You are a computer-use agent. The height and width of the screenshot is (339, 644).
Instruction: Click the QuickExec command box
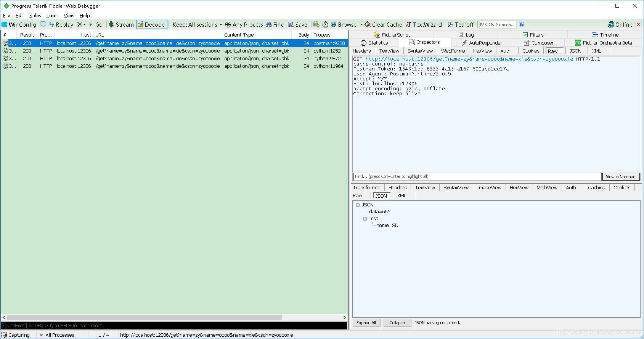coord(174,326)
